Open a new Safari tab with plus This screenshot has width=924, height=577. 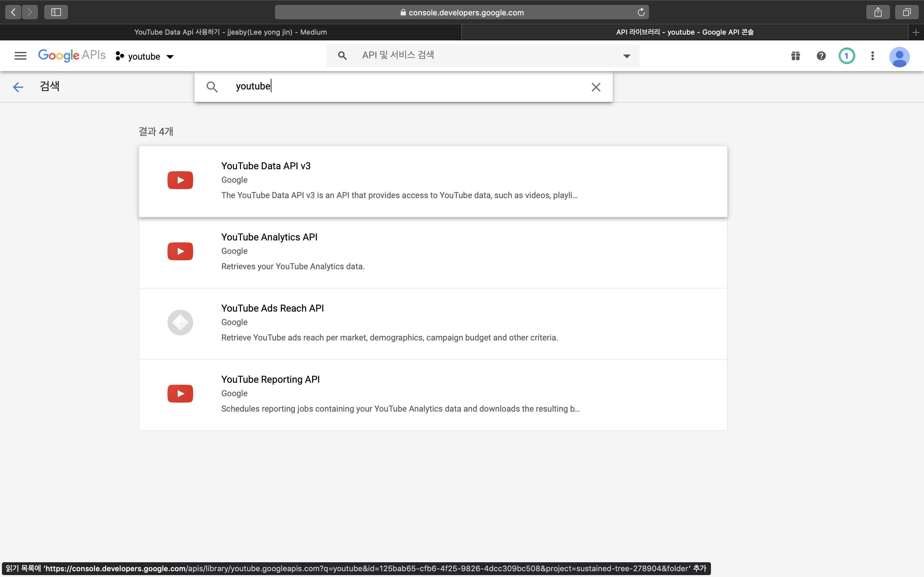[916, 32]
